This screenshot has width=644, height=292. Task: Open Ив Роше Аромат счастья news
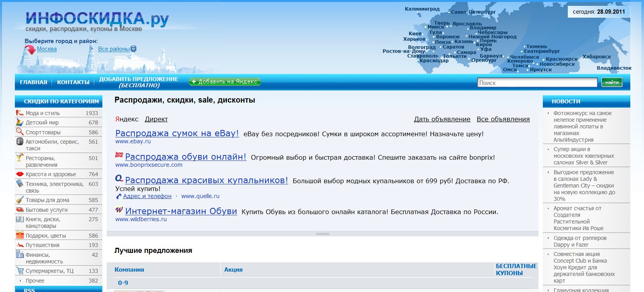click(578, 218)
